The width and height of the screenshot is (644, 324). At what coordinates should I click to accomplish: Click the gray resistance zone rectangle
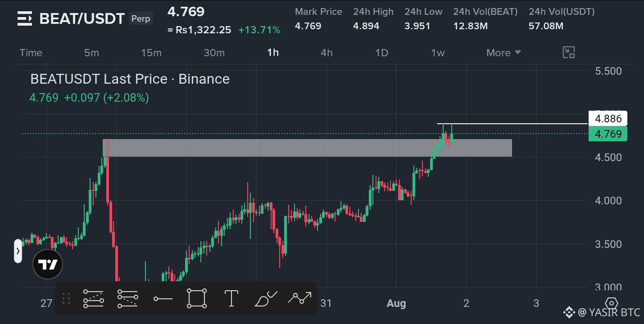[x=307, y=148]
